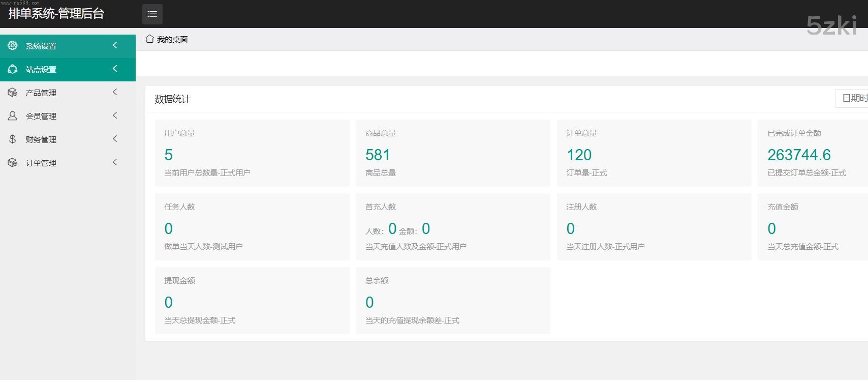Click the order management cube icon
This screenshot has width=868, height=380.
(13, 163)
